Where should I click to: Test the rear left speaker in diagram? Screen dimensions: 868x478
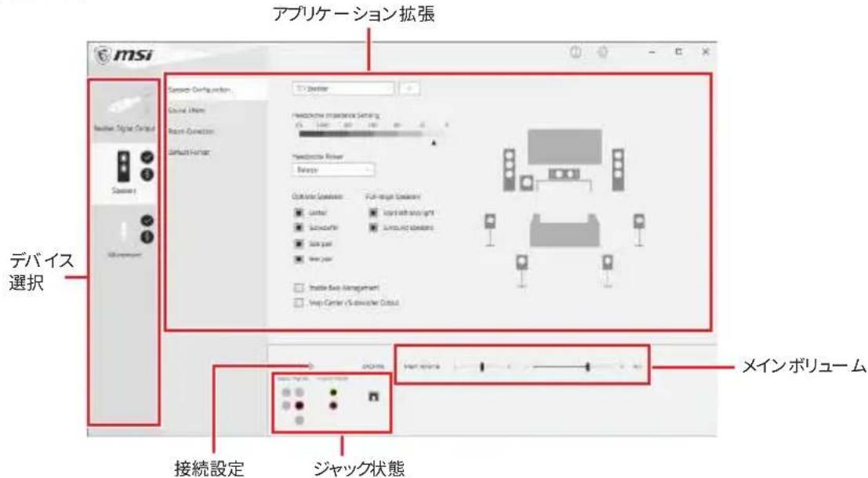point(522,270)
